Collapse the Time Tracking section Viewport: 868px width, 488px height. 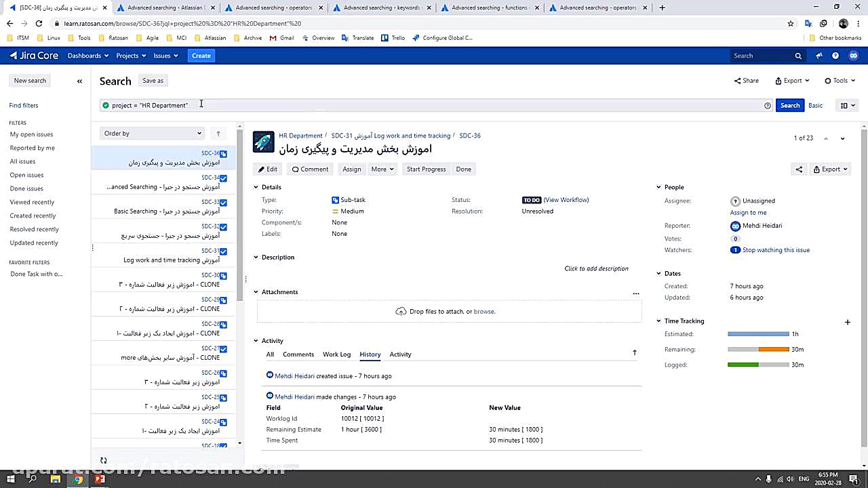[658, 321]
